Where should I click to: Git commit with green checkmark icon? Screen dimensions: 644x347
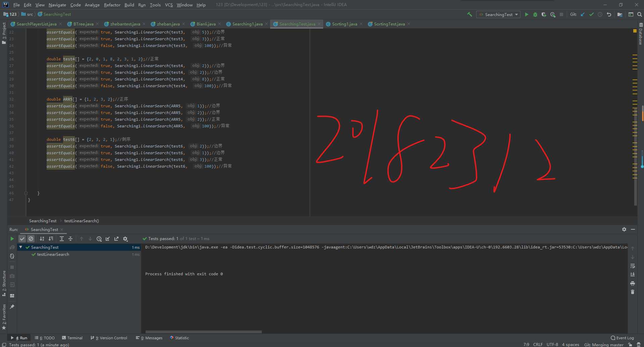click(591, 14)
